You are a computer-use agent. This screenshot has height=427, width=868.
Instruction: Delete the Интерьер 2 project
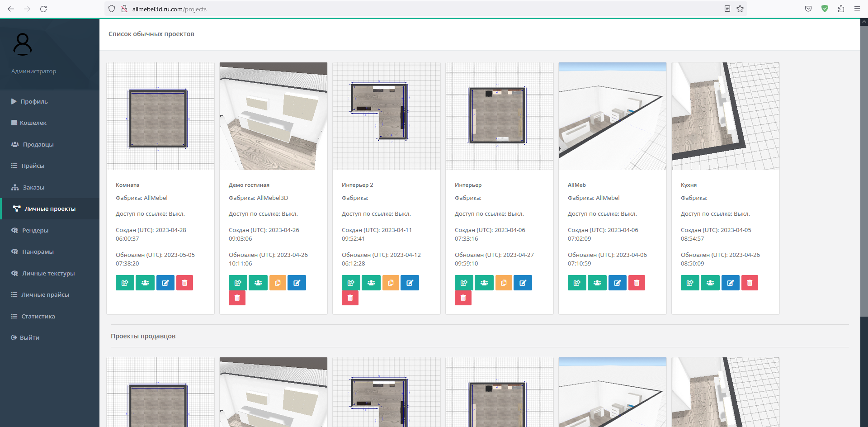350,298
